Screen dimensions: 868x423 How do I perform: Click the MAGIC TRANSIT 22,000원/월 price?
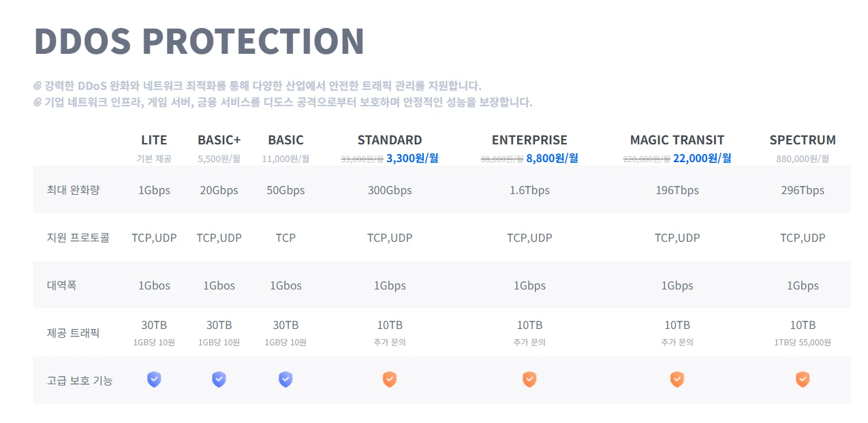click(702, 159)
